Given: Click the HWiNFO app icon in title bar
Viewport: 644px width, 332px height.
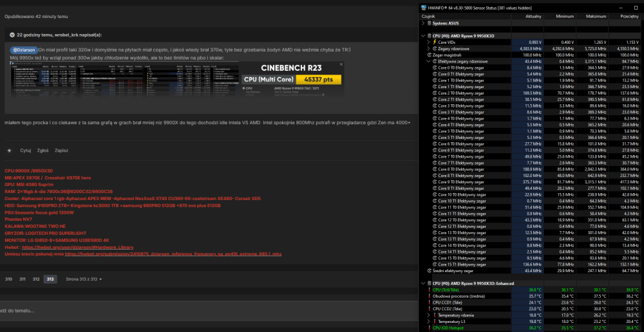Looking at the screenshot, I should tap(424, 8).
